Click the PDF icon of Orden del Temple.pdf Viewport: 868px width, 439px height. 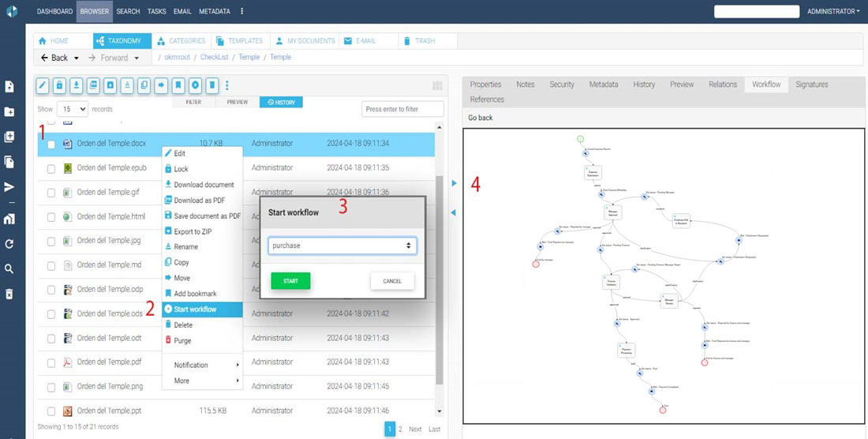tap(68, 362)
